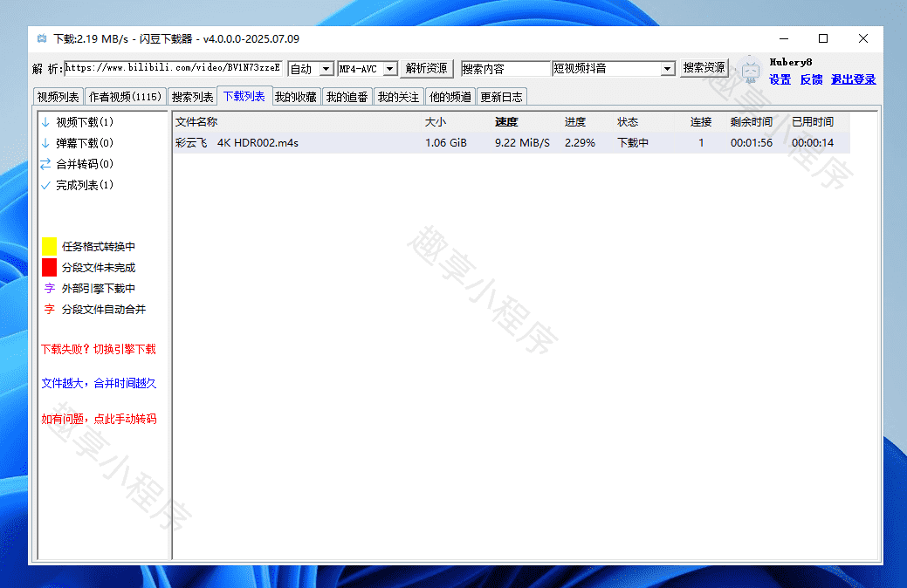Click the swap arrows icon beside 合并转码(0)

point(45,164)
